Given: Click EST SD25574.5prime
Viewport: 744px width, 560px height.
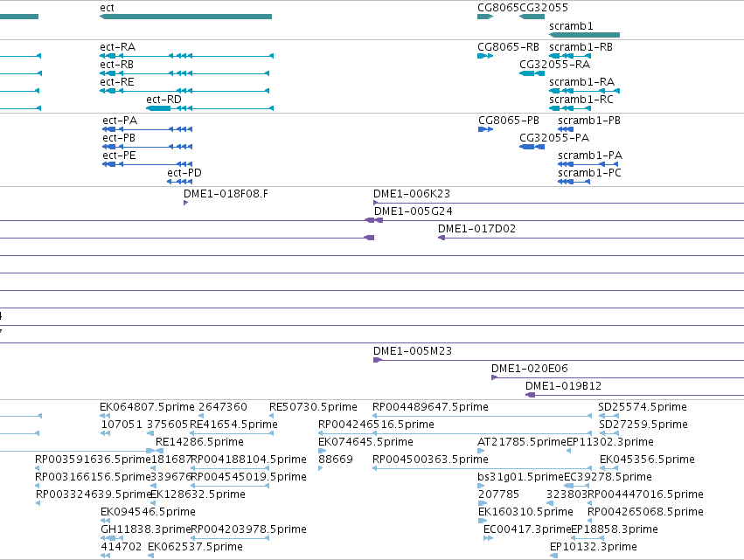Looking at the screenshot, I should pos(643,407).
